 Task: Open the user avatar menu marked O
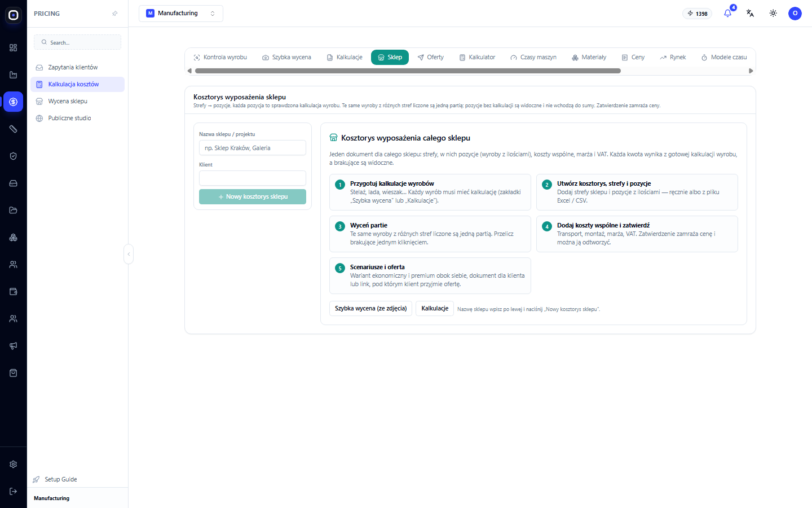(795, 14)
